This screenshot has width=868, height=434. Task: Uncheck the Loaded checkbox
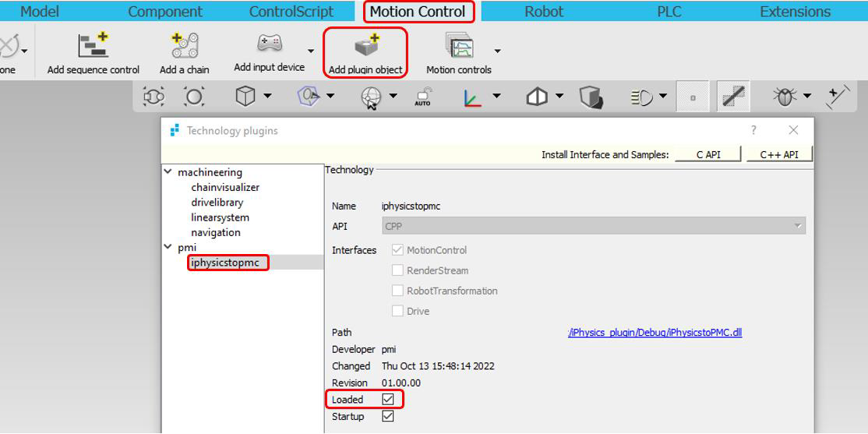coord(388,399)
